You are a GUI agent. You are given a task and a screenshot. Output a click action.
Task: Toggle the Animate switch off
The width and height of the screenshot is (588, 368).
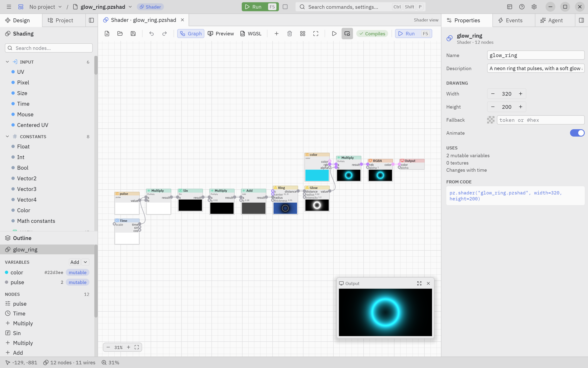point(577,133)
